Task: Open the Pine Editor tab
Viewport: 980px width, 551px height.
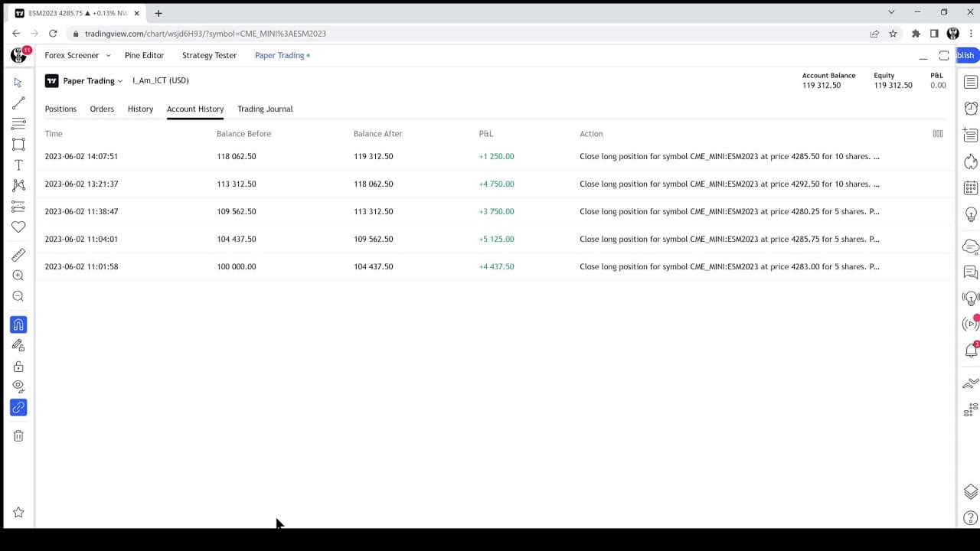Action: (145, 55)
